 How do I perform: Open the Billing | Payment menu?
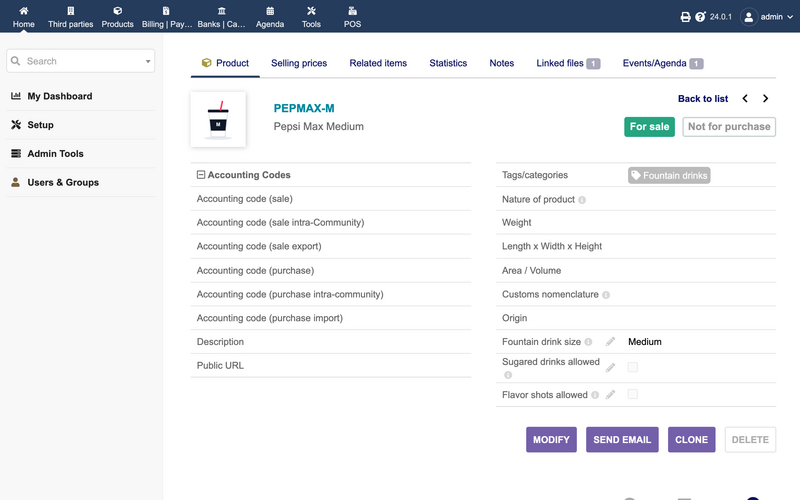[x=167, y=17]
